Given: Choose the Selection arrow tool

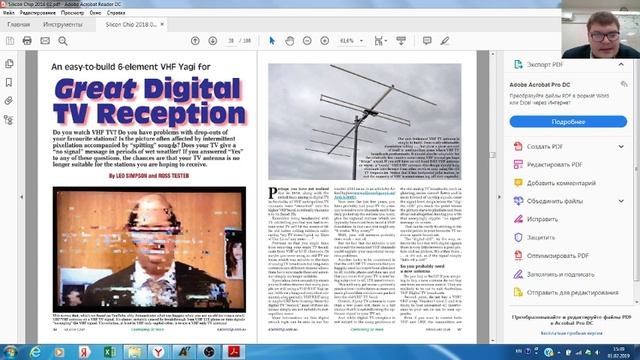Looking at the screenshot, I should 272,41.
